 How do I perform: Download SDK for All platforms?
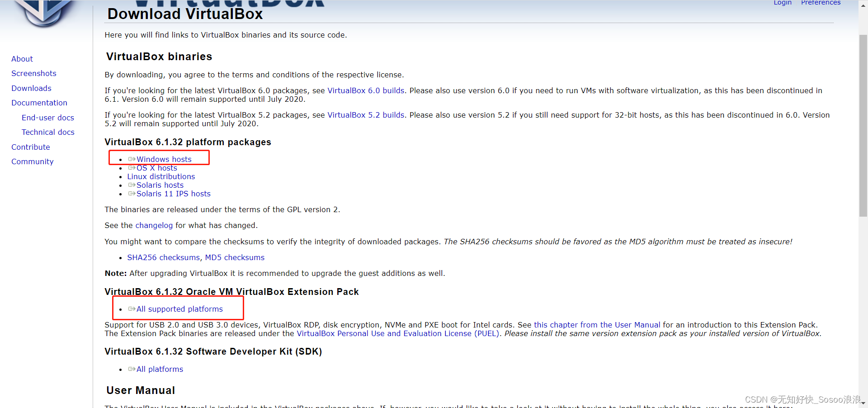click(x=160, y=369)
